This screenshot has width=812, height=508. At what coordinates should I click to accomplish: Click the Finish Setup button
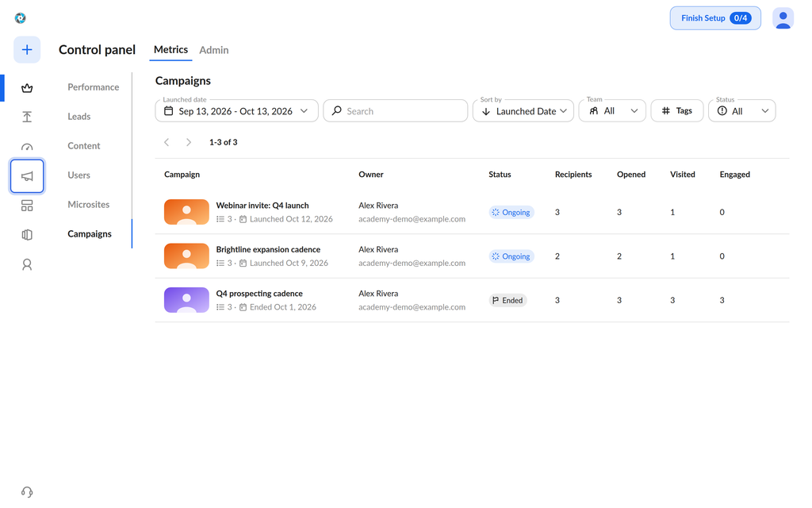point(715,18)
